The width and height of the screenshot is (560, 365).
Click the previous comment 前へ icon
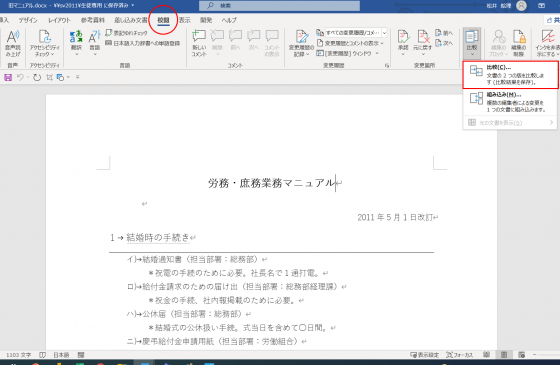click(x=235, y=36)
